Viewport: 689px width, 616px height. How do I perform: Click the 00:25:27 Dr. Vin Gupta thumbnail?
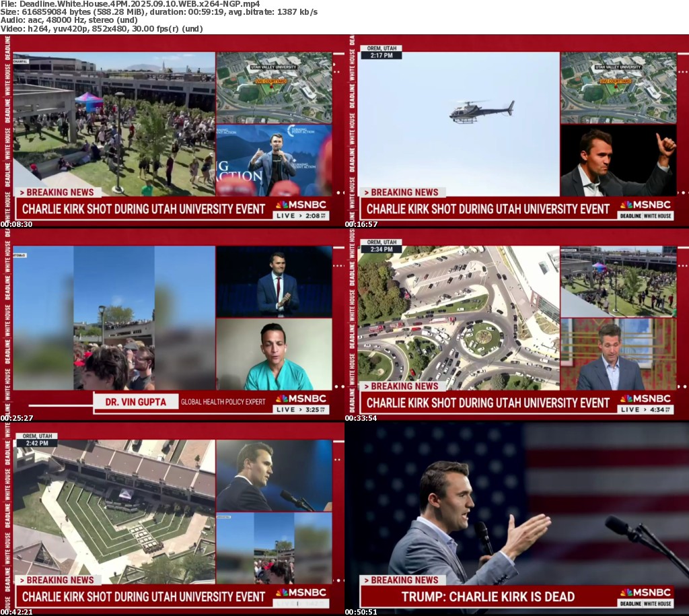(172, 325)
